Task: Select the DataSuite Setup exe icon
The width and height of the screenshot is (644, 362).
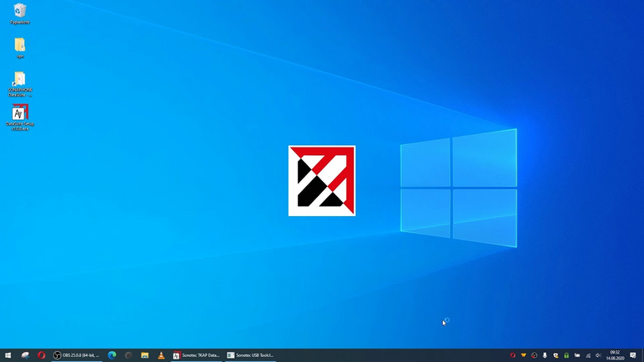Action: tap(20, 114)
